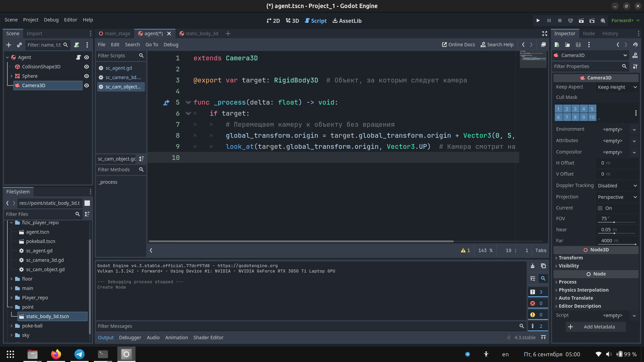Enable the Current On checkbox
The height and width of the screenshot is (362, 644).
600,208
